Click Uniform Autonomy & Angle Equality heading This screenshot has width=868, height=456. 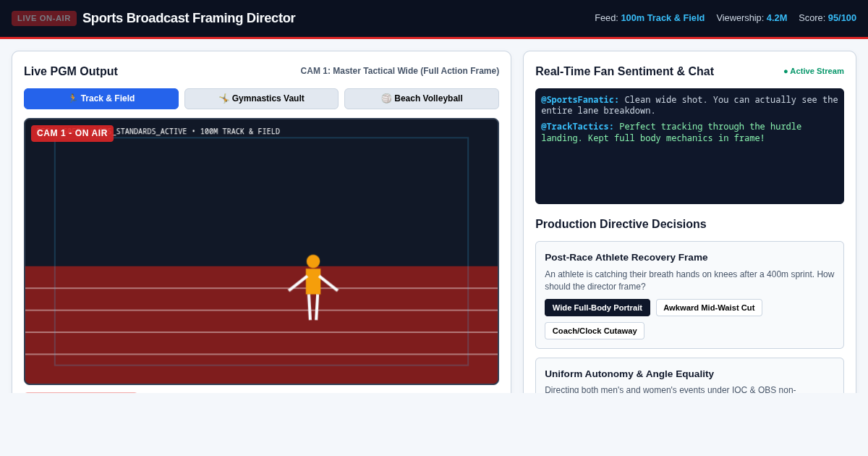tap(629, 373)
